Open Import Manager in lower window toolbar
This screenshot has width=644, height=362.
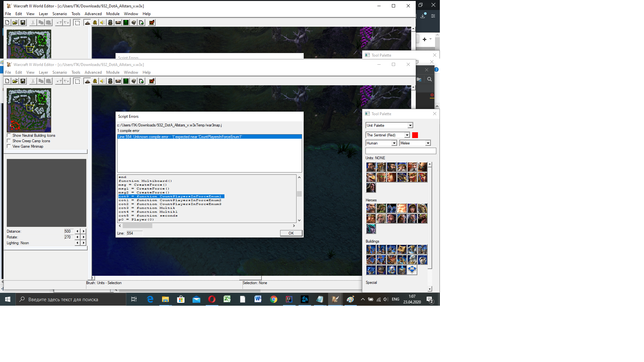[141, 81]
